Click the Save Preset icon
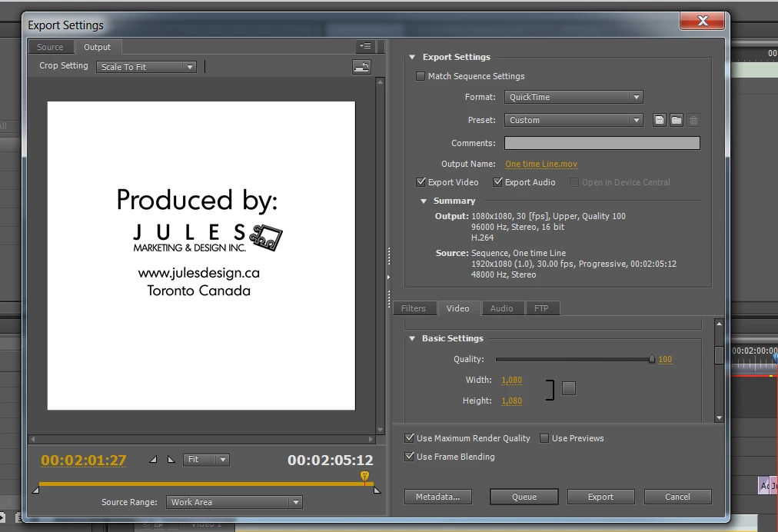778x532 pixels. 659,120
